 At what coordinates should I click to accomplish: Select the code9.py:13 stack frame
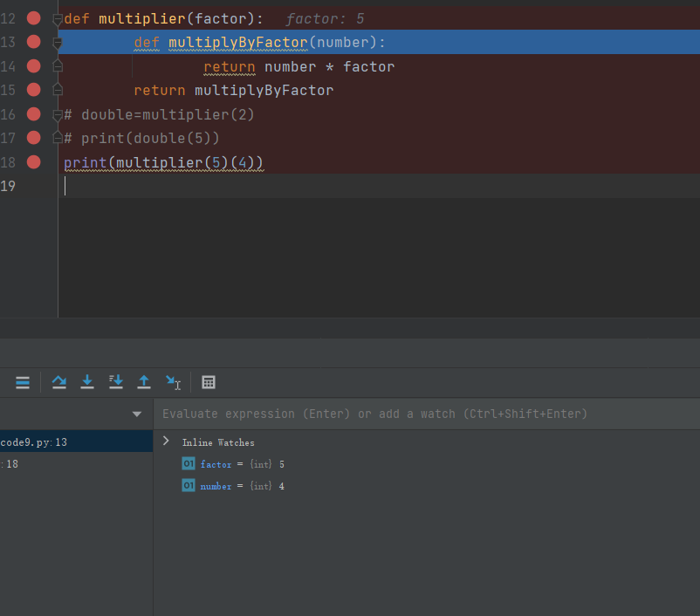tap(35, 442)
